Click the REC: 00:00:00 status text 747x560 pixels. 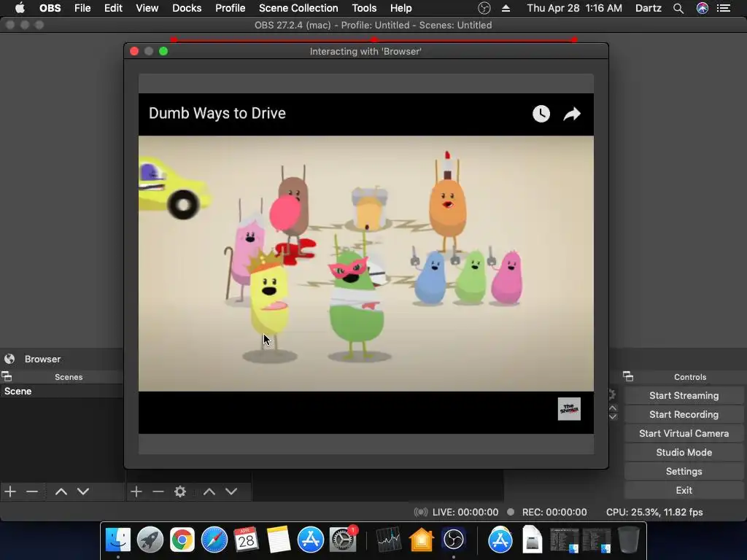click(x=554, y=513)
